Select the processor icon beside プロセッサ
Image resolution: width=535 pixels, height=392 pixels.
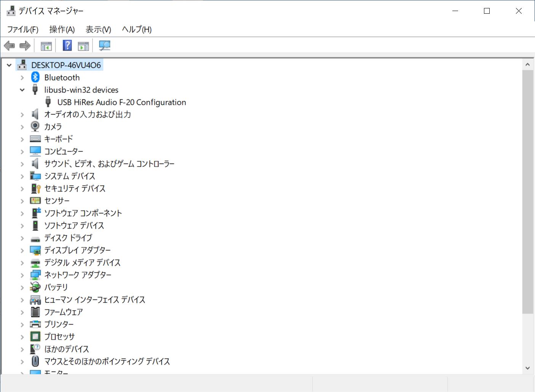pyautogui.click(x=35, y=337)
